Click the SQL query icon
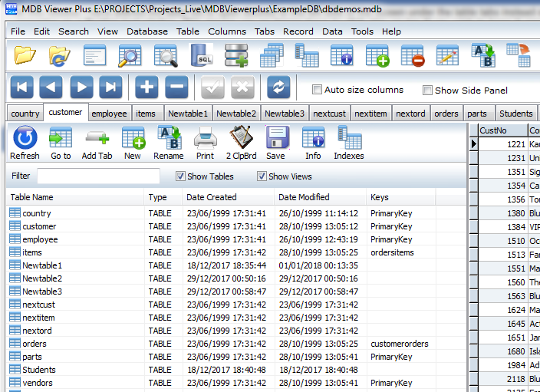Image resolution: width=540 pixels, height=392 pixels. tap(202, 55)
